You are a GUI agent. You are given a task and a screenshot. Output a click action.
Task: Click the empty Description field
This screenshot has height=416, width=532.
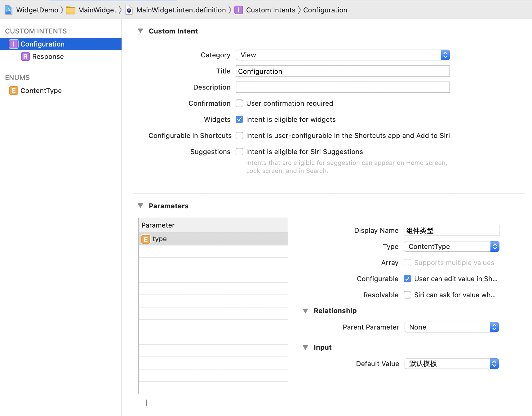343,87
